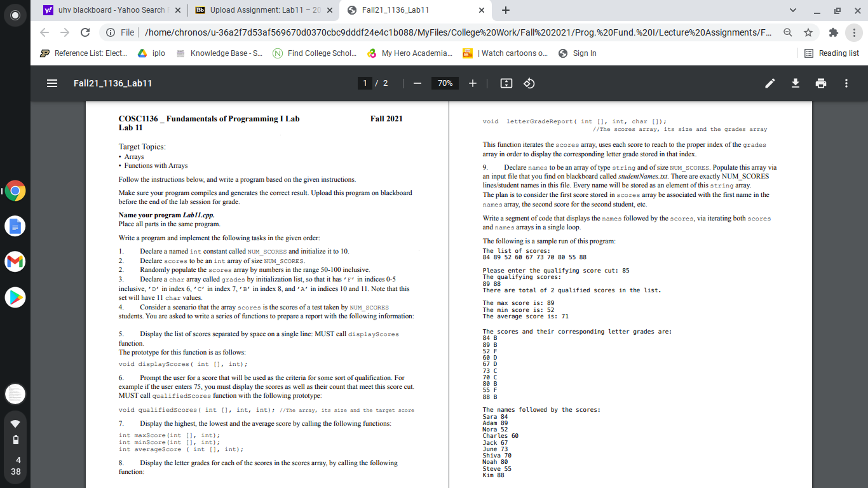Zoom out the PDF with minus button
The width and height of the screenshot is (868, 488).
[417, 83]
